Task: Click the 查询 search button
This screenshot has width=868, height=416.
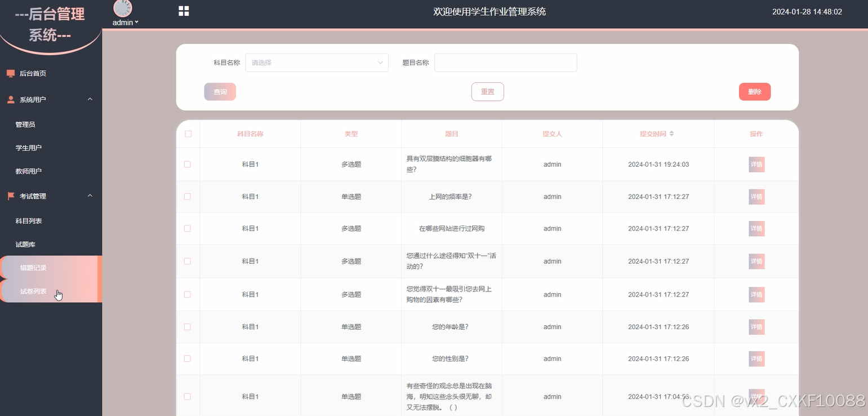Action: [220, 92]
